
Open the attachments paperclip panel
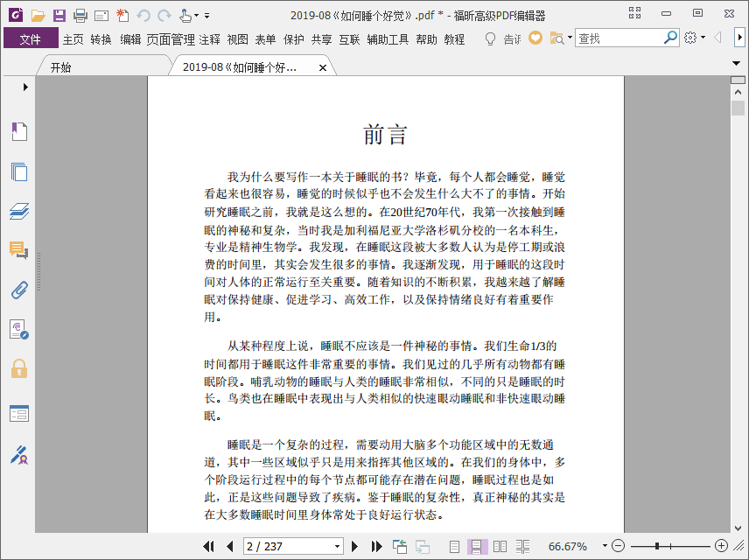tap(19, 290)
